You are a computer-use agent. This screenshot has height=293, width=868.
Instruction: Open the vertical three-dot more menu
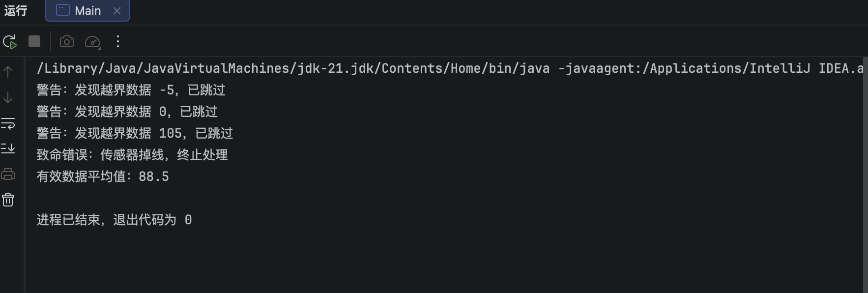118,42
